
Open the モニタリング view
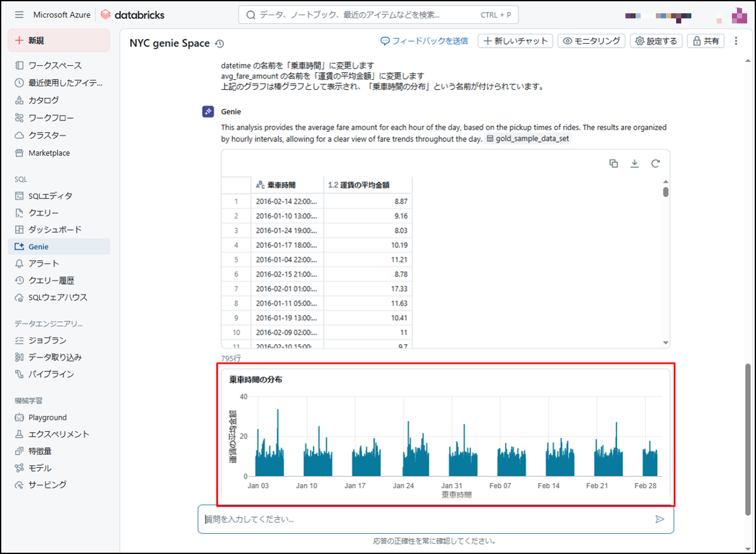[x=591, y=41]
